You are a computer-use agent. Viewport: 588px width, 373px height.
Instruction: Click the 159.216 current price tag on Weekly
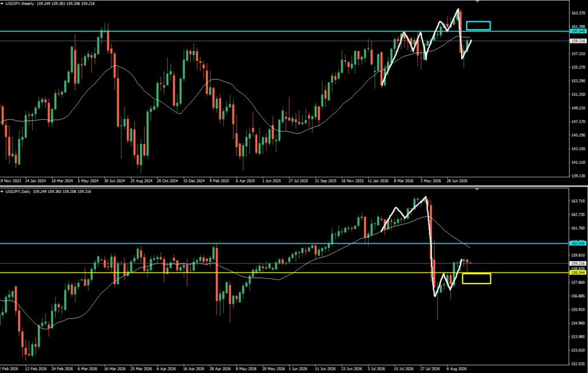click(x=578, y=41)
